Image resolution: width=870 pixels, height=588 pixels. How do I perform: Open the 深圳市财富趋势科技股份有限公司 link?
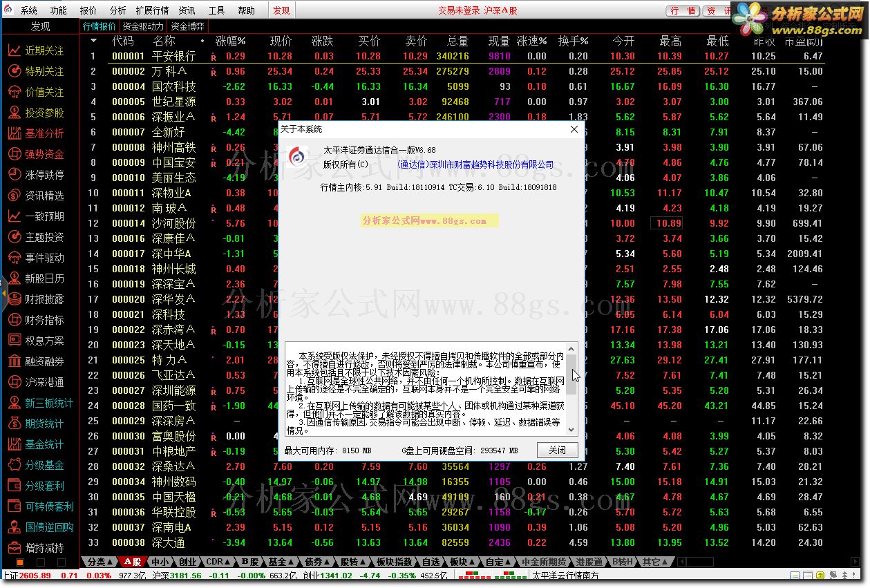tap(475, 164)
